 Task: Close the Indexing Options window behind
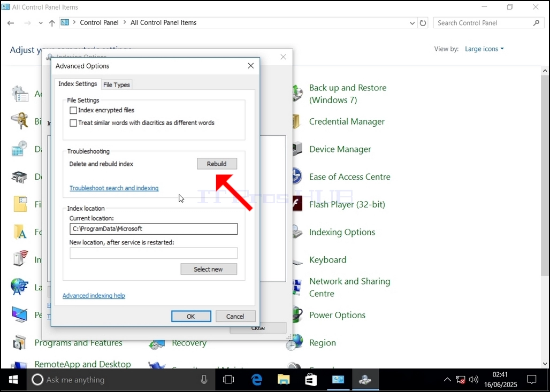284,57
